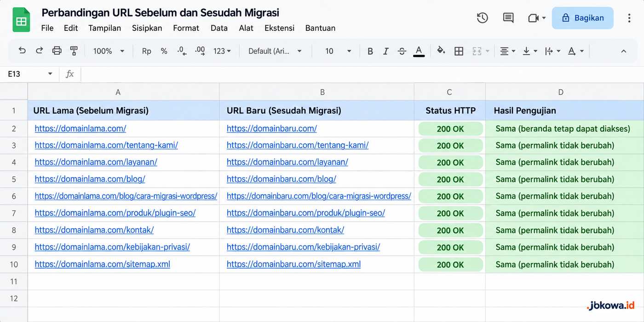Screen dimensions: 644x322
Task: Select 'URL Baru (Sesudah Migrasi)' header cell
Action: [x=316, y=110]
